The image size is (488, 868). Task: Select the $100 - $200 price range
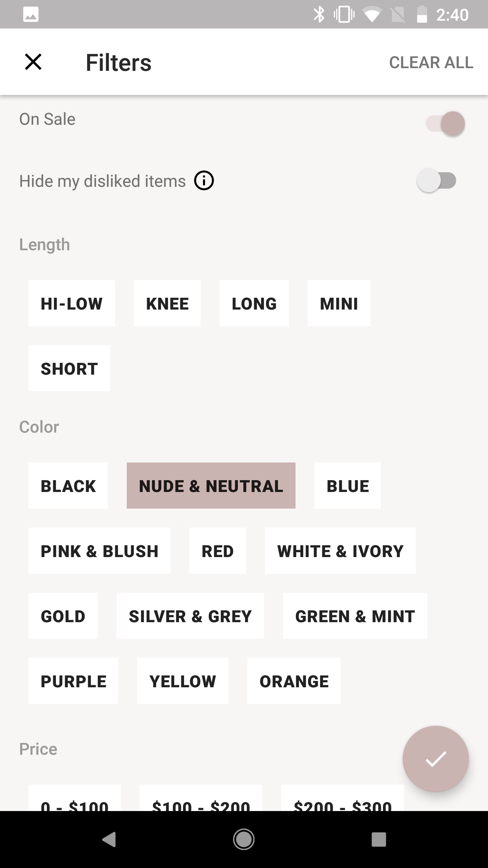pyautogui.click(x=201, y=800)
